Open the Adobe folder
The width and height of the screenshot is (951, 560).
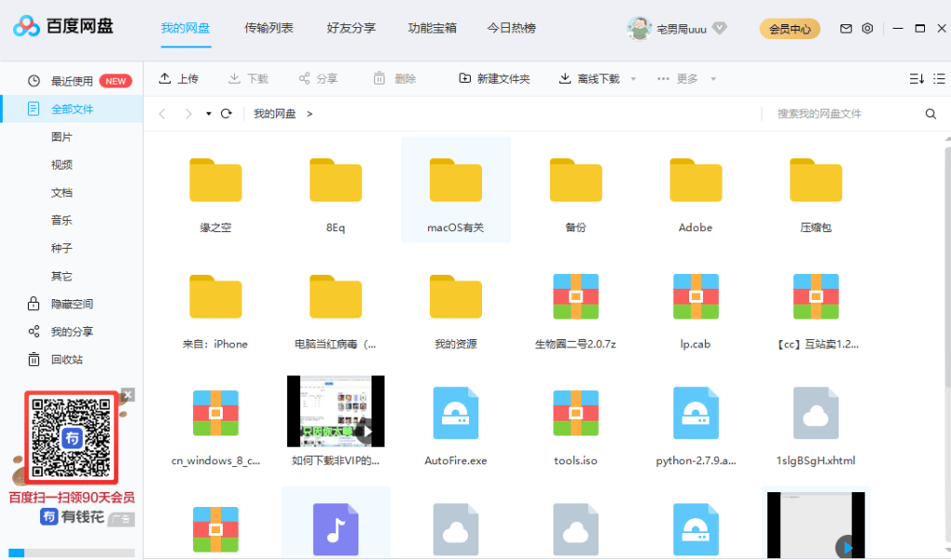[x=696, y=180]
